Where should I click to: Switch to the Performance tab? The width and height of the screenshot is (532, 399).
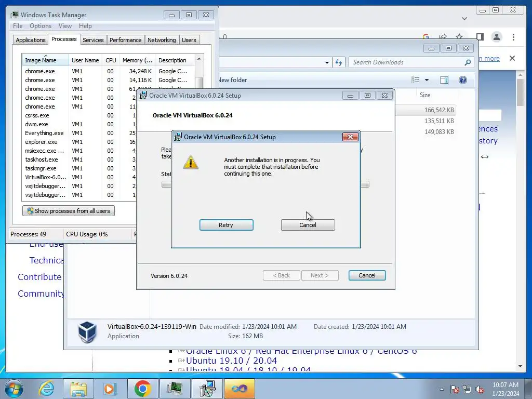126,40
